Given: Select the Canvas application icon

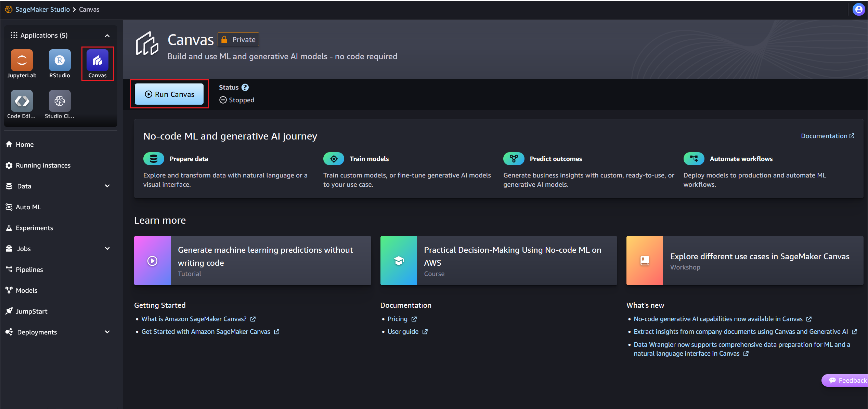Looking at the screenshot, I should (98, 61).
